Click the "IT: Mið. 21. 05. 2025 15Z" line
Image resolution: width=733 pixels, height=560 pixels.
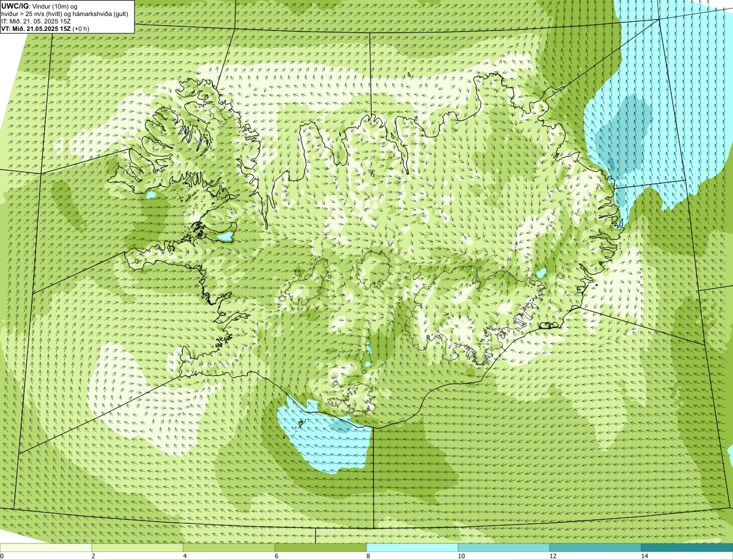click(x=36, y=21)
